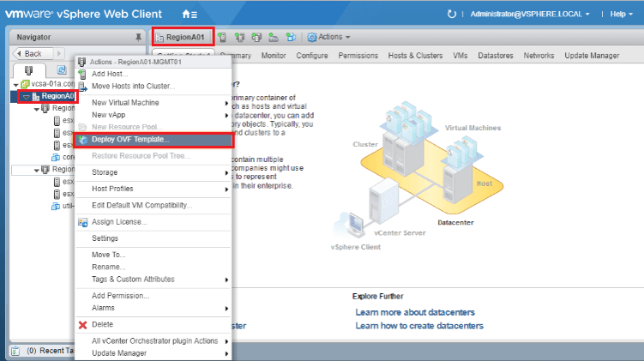Switch to the Configure tab
The image size is (644, 361).
point(312,56)
